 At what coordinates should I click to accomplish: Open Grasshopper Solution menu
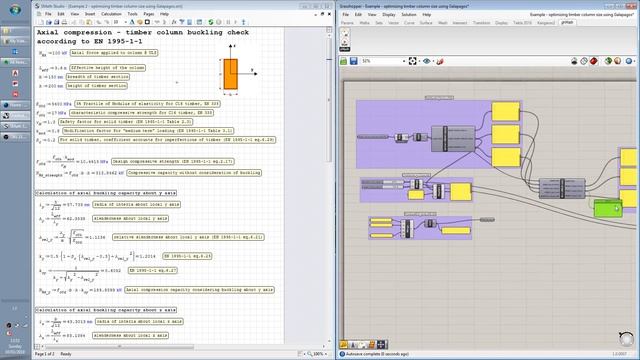tap(409, 14)
